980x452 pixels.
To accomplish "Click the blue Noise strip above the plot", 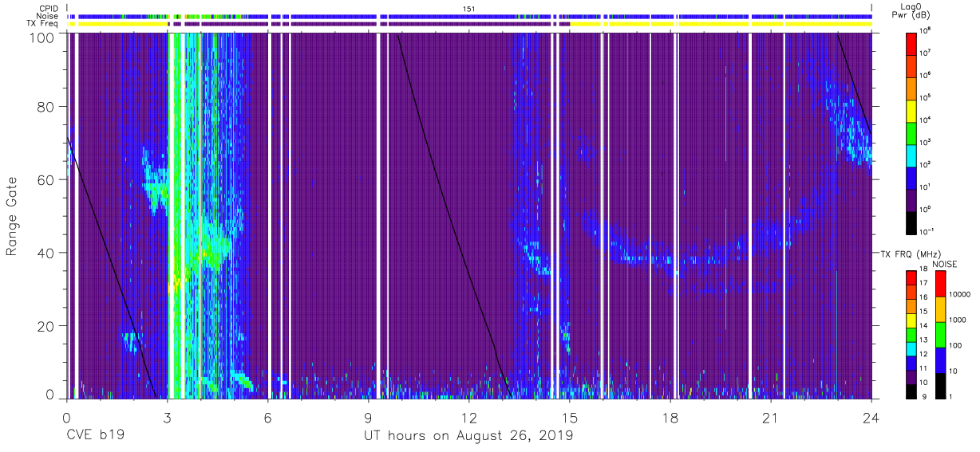I will [469, 16].
